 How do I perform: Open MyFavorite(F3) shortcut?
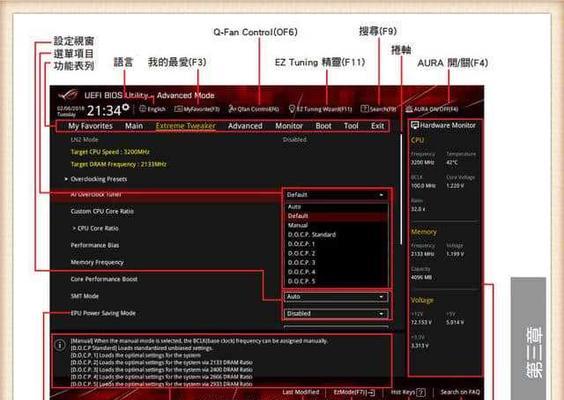[x=197, y=109]
